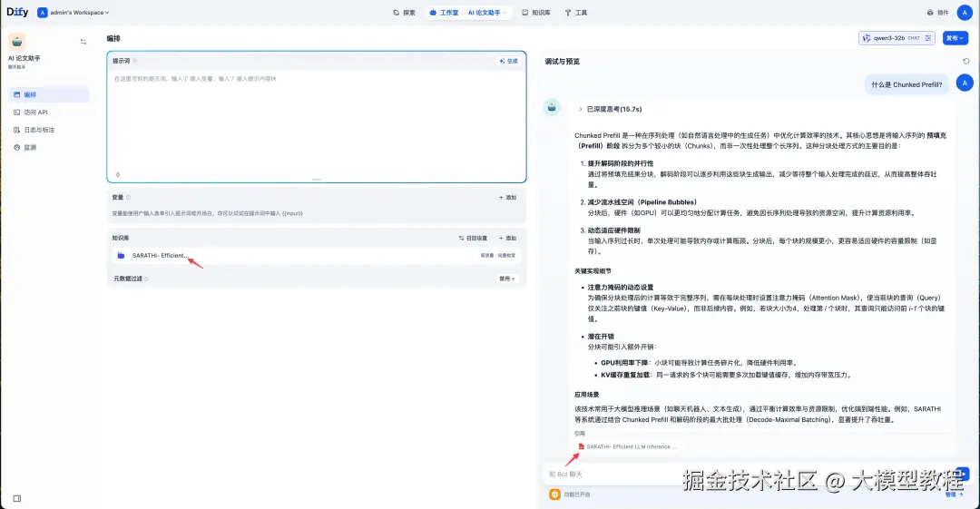The width and height of the screenshot is (980, 509).
Task: Open the 工具 (Tools) tab
Action: (x=575, y=13)
